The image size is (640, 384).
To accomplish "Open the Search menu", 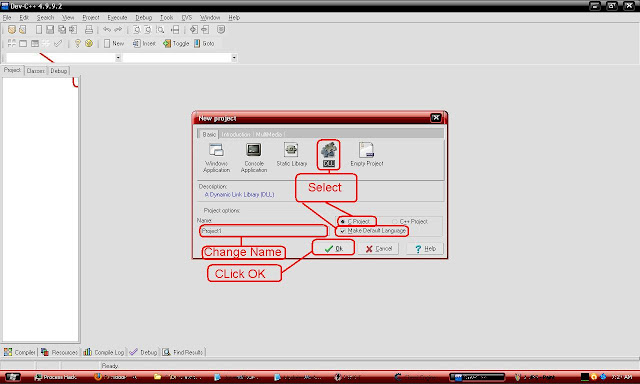I will click(45, 18).
